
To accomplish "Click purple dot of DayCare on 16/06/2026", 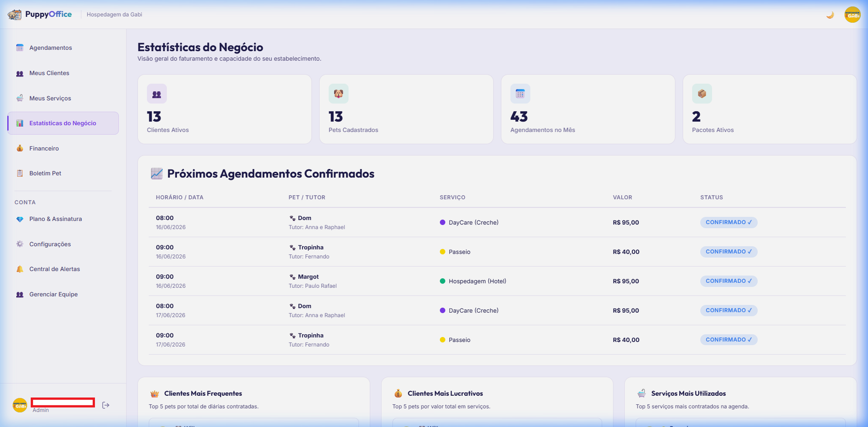I will pyautogui.click(x=443, y=222).
